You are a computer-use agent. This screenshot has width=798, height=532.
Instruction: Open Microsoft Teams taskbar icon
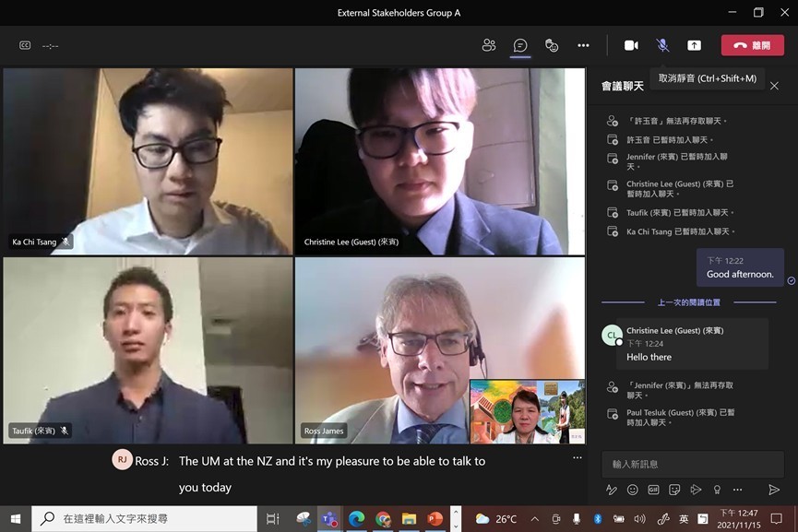point(329,519)
